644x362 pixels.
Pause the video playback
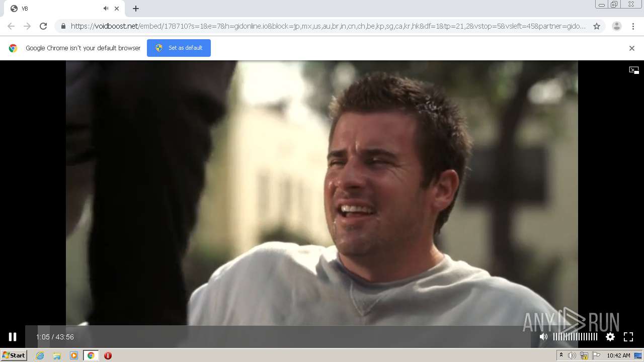click(13, 337)
